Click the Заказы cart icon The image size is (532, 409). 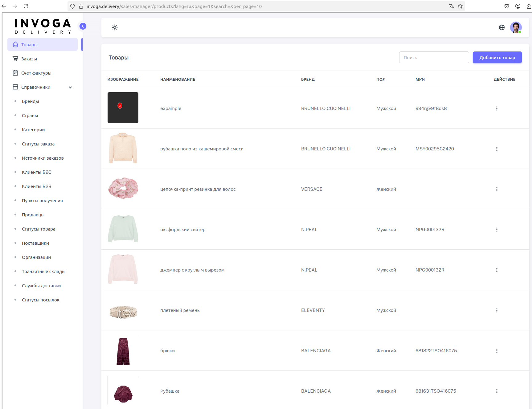(x=15, y=59)
